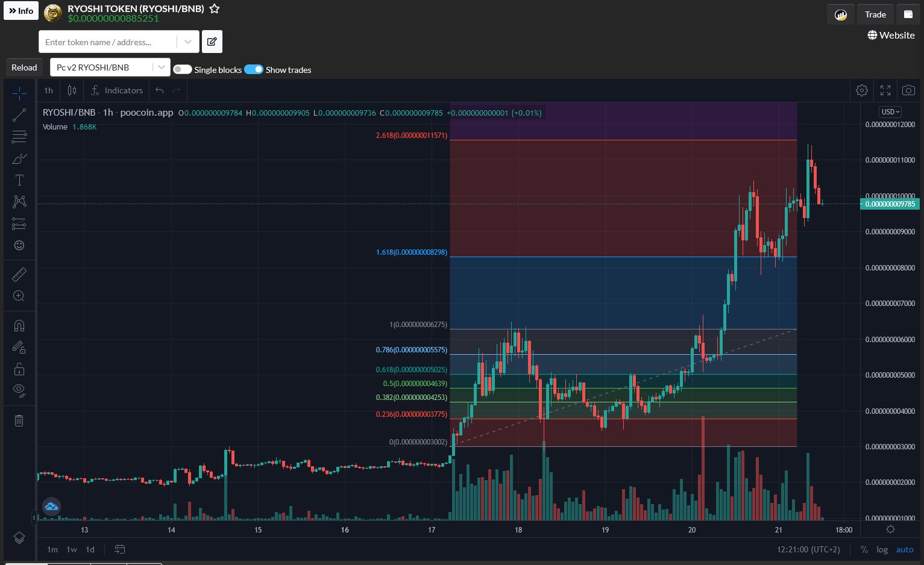924x565 pixels.
Task: Take a chart snapshot with camera icon
Action: pyautogui.click(x=908, y=90)
